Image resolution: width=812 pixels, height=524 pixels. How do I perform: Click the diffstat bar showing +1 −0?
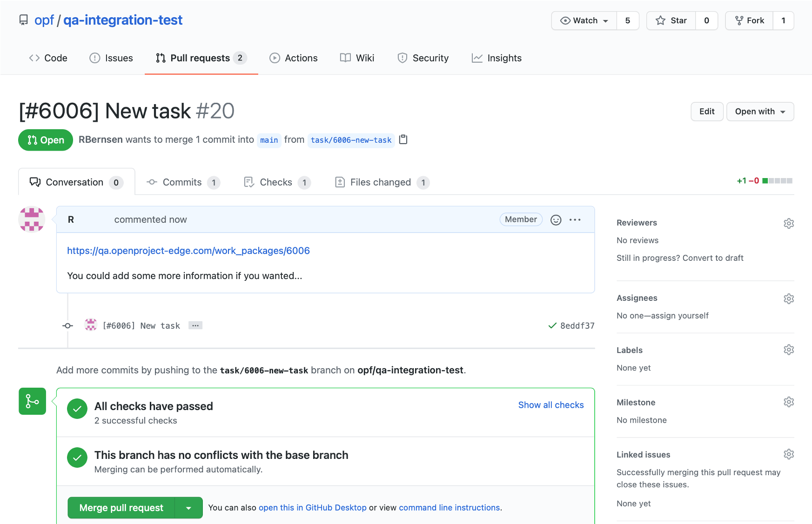pos(777,181)
